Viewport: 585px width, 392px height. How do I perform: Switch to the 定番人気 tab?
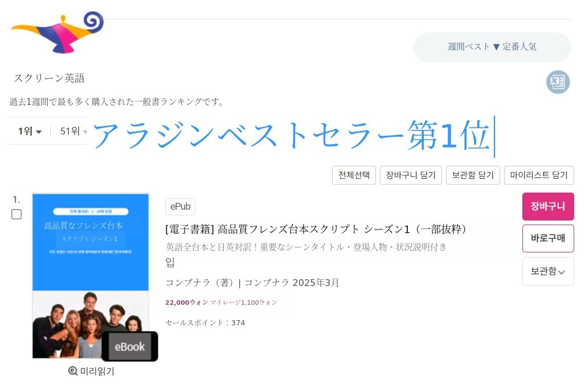pyautogui.click(x=519, y=47)
